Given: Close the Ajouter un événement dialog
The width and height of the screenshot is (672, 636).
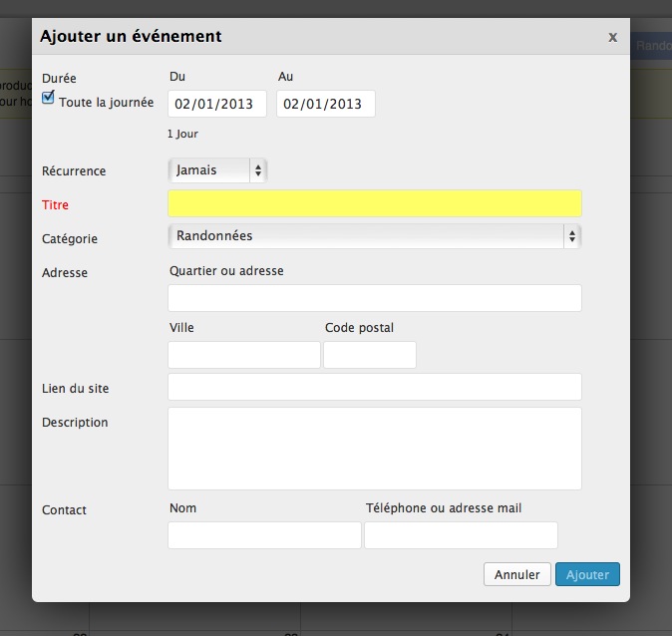Looking at the screenshot, I should [612, 37].
